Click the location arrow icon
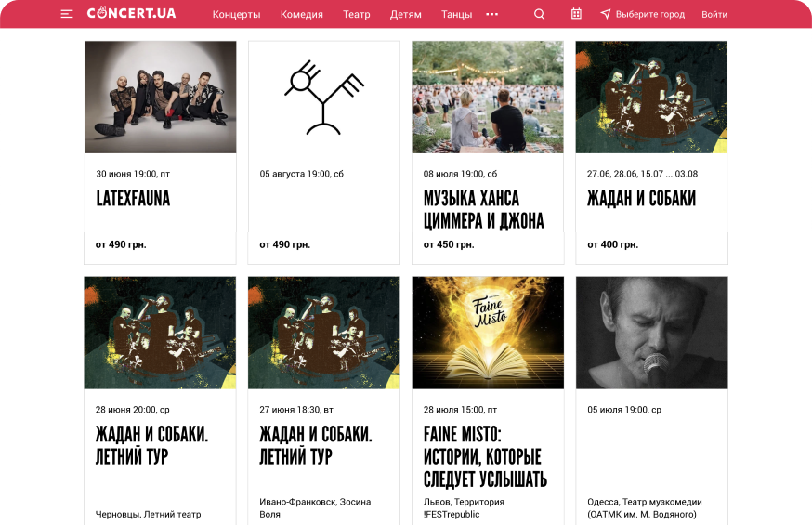The image size is (812, 525). click(x=605, y=14)
